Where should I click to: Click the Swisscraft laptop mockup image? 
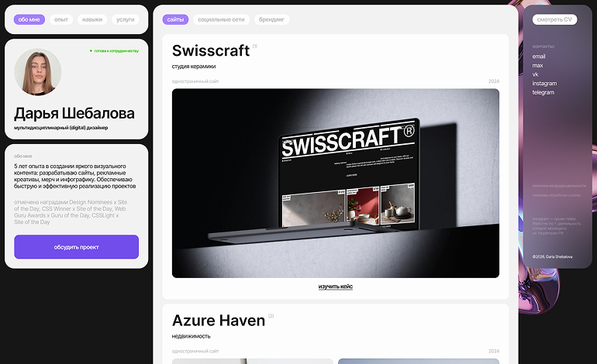pyautogui.click(x=336, y=183)
